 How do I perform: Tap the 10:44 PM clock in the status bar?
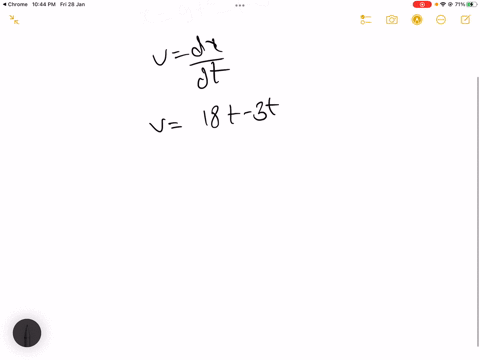[x=44, y=4]
